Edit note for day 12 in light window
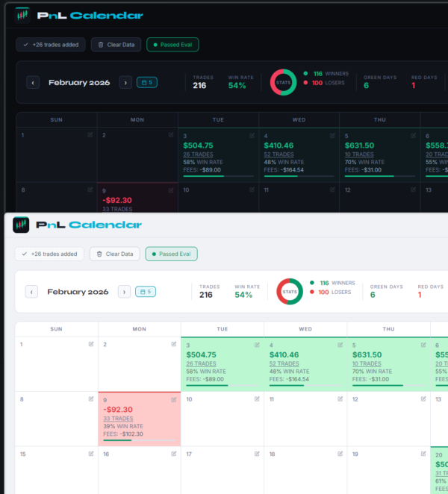This screenshot has width=448, height=494. pyautogui.click(x=423, y=398)
